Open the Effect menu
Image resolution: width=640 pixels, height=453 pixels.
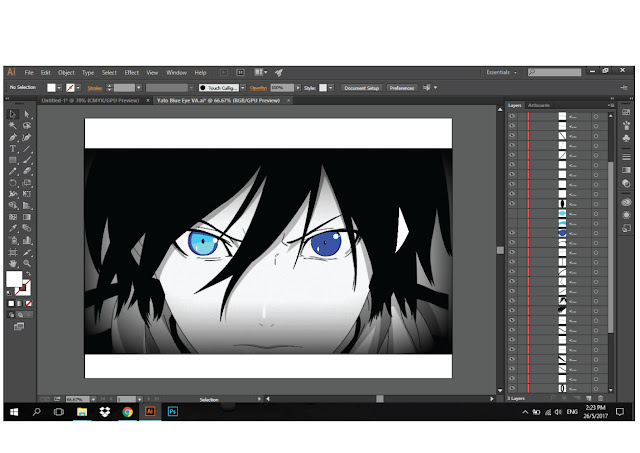click(x=131, y=73)
